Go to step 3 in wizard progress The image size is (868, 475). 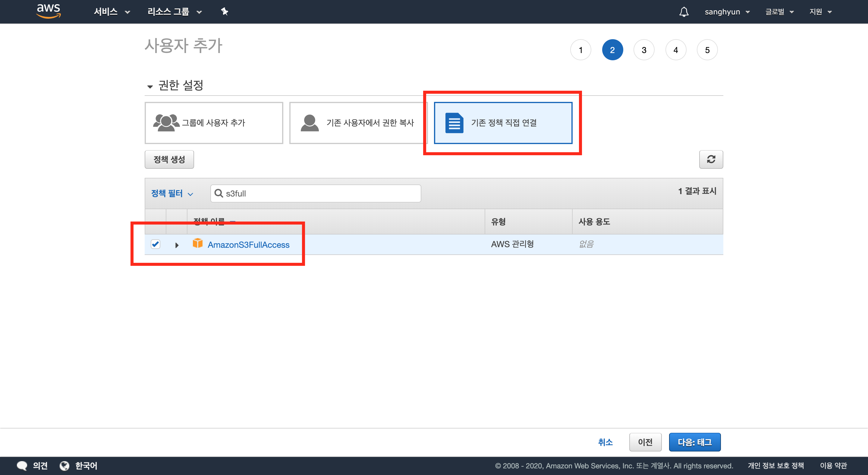coord(643,50)
